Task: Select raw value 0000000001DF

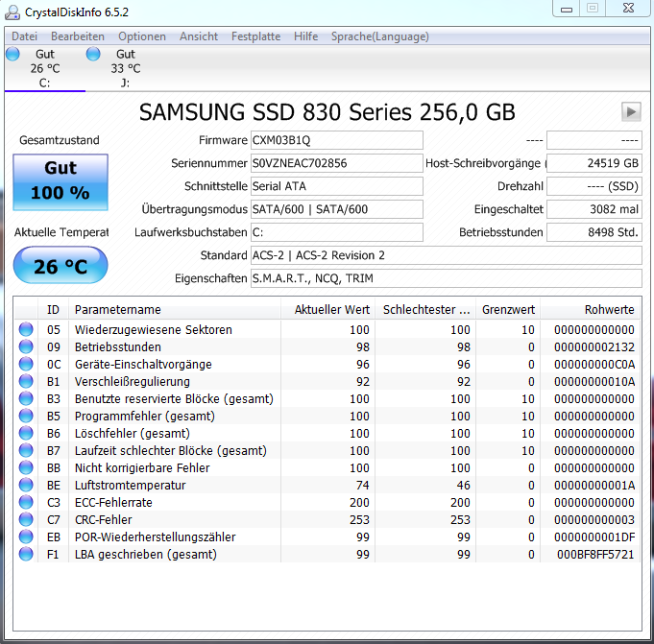Action: (594, 537)
